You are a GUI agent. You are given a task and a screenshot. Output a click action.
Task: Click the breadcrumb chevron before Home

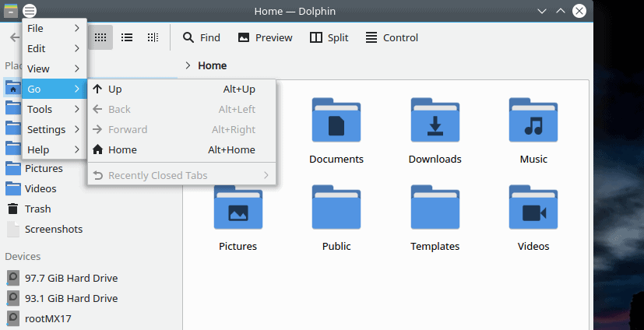coord(188,65)
